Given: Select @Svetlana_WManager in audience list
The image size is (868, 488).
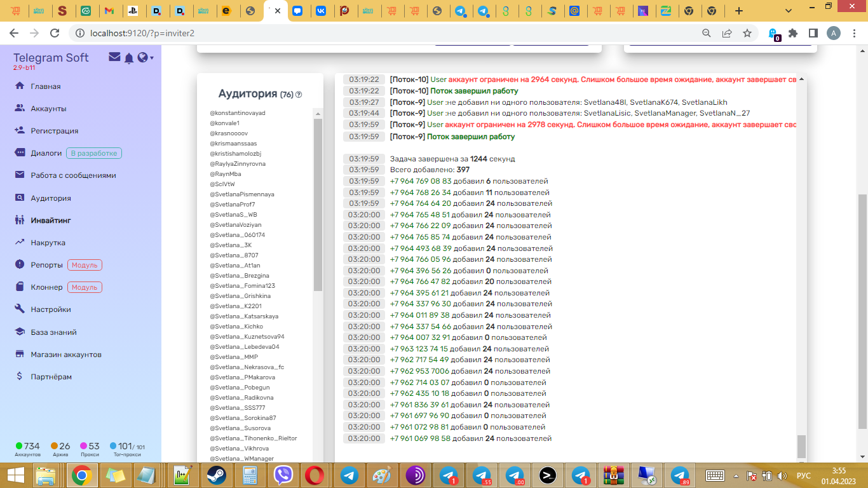Looking at the screenshot, I should click(242, 458).
